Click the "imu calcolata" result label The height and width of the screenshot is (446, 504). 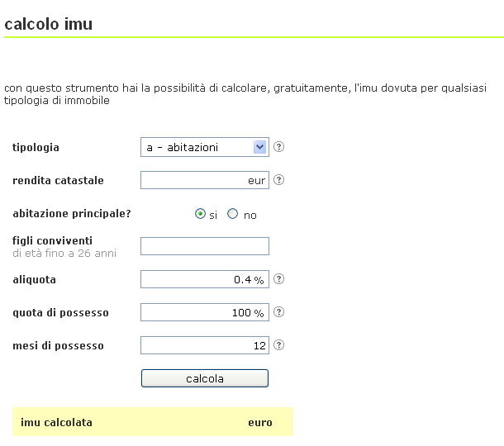[56, 423]
